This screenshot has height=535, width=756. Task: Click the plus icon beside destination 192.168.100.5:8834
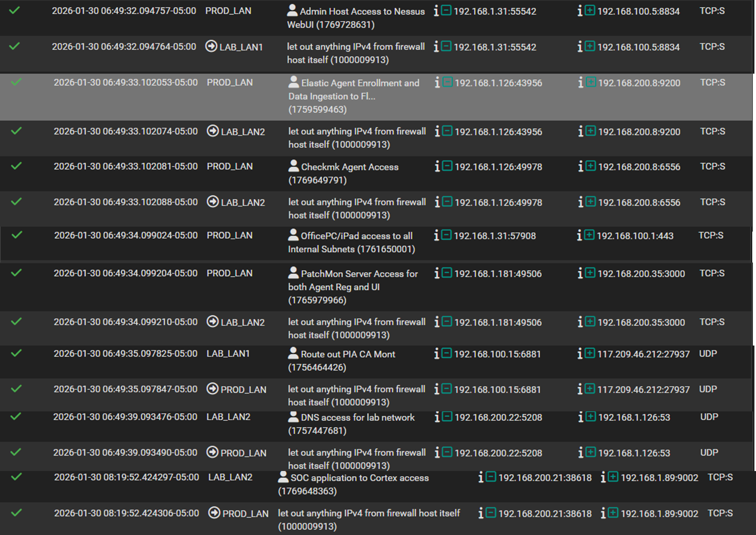pyautogui.click(x=590, y=11)
